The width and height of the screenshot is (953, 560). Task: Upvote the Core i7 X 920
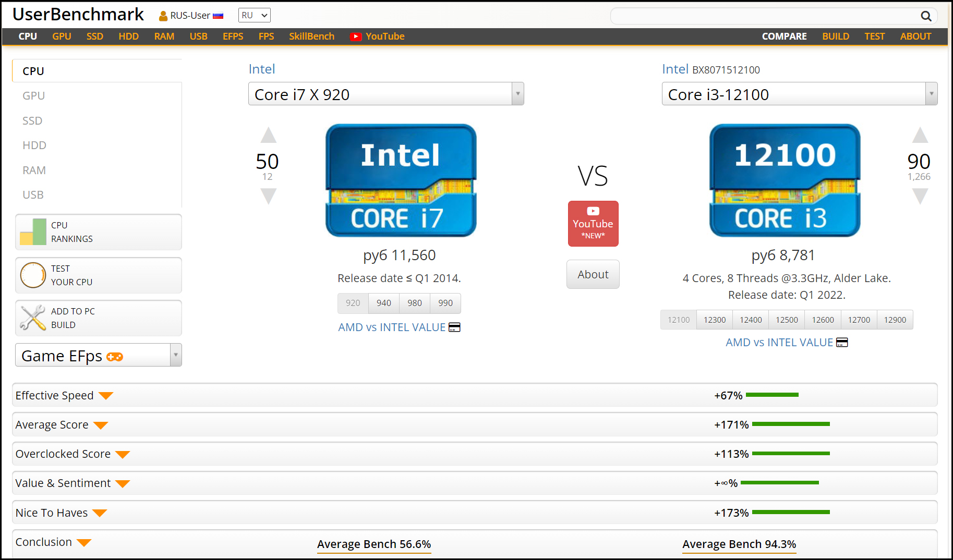268,135
